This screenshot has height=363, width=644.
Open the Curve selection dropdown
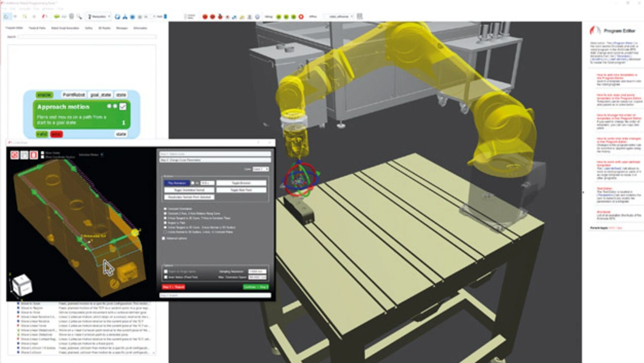coord(260,169)
